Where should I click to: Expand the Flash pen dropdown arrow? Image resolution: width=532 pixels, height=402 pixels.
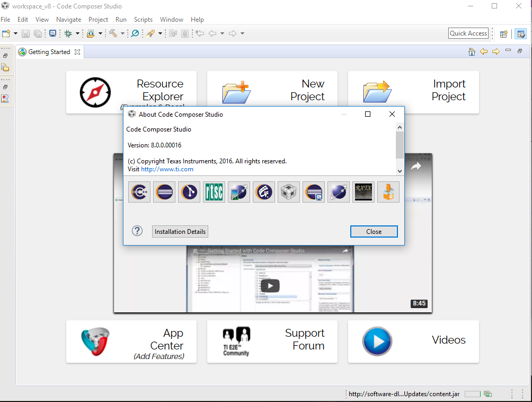pos(160,33)
